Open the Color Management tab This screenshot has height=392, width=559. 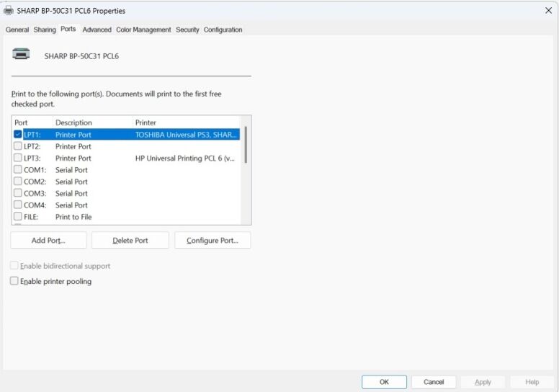tap(143, 30)
